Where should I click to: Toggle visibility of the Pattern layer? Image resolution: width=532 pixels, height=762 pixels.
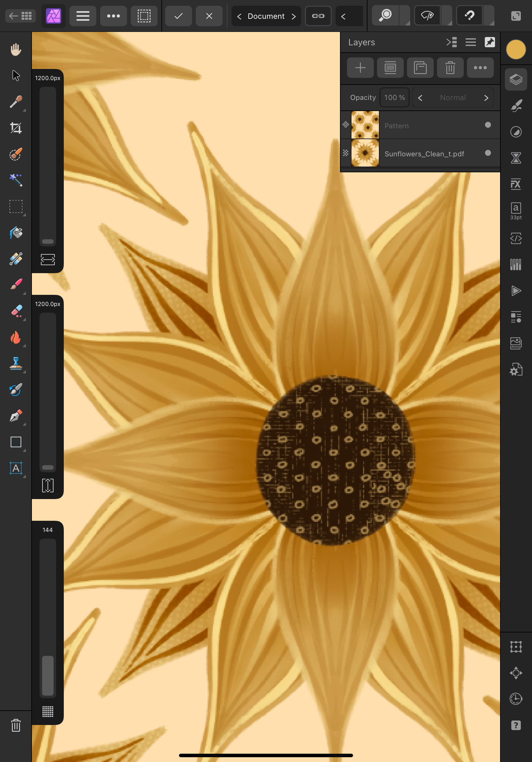(488, 125)
